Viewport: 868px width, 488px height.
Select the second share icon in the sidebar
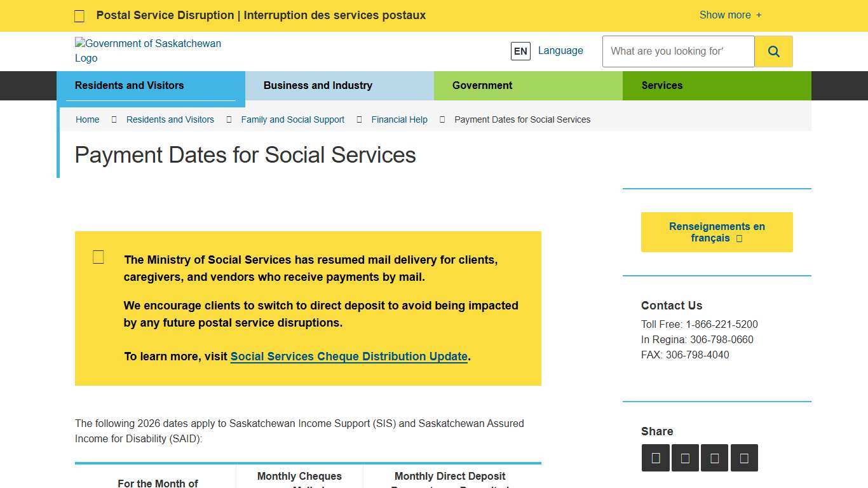685,457
